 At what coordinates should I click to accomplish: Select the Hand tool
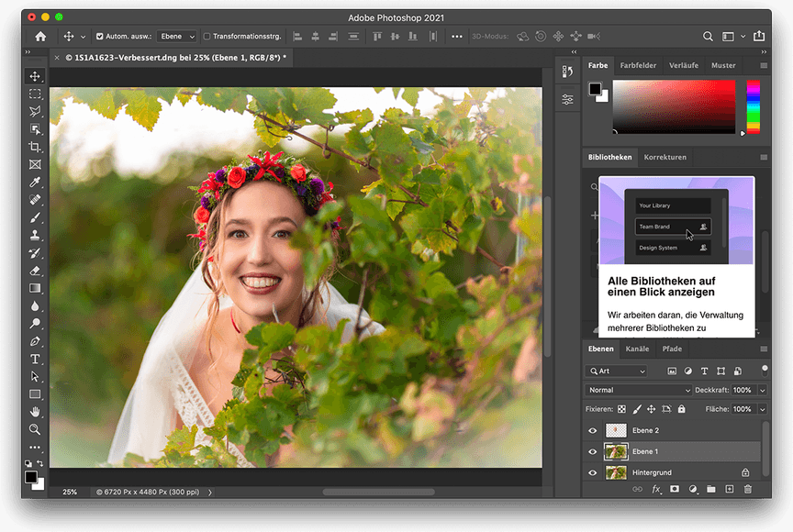(35, 412)
